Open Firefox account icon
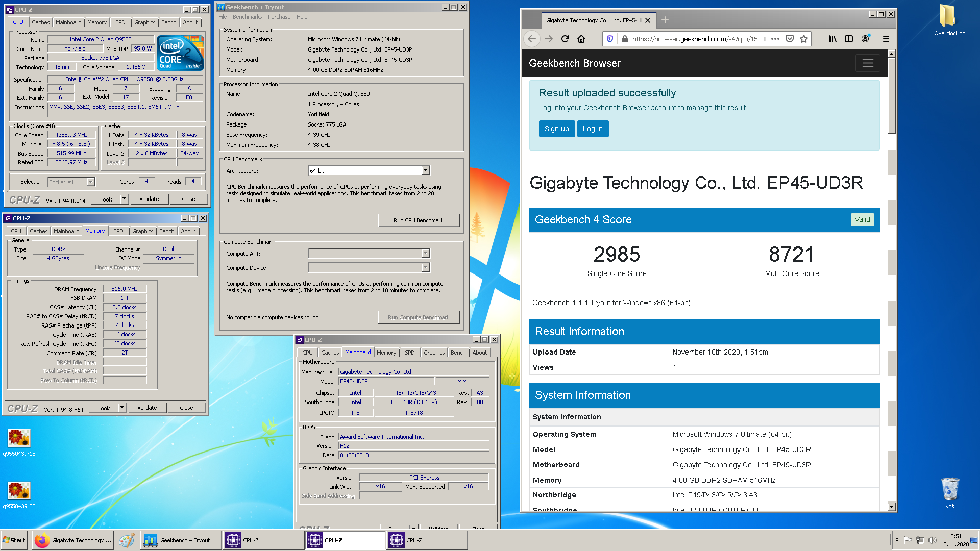This screenshot has width=980, height=551. pyautogui.click(x=865, y=39)
